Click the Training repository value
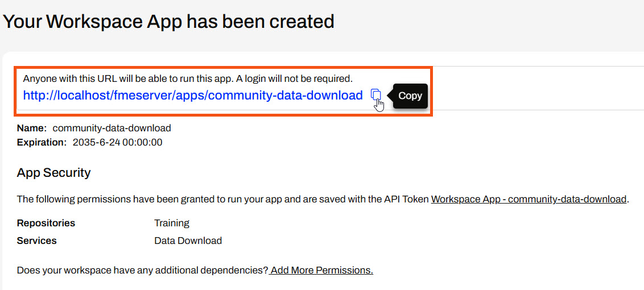644x290 pixels. click(x=172, y=223)
